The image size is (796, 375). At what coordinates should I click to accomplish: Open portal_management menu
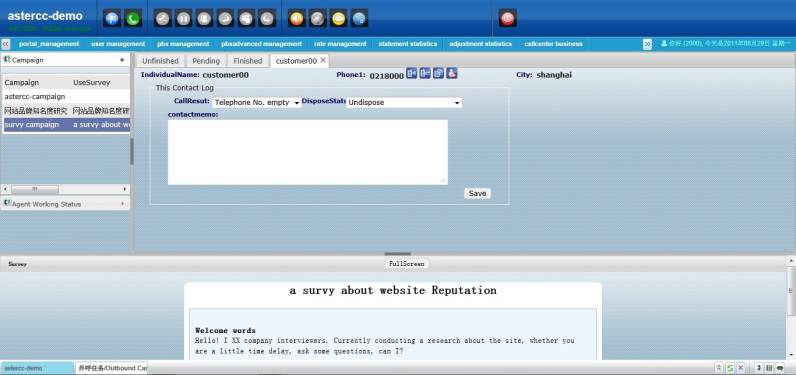(49, 44)
